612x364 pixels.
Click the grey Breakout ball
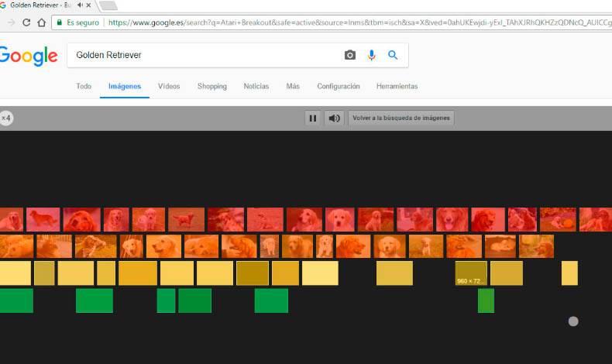[573, 321]
